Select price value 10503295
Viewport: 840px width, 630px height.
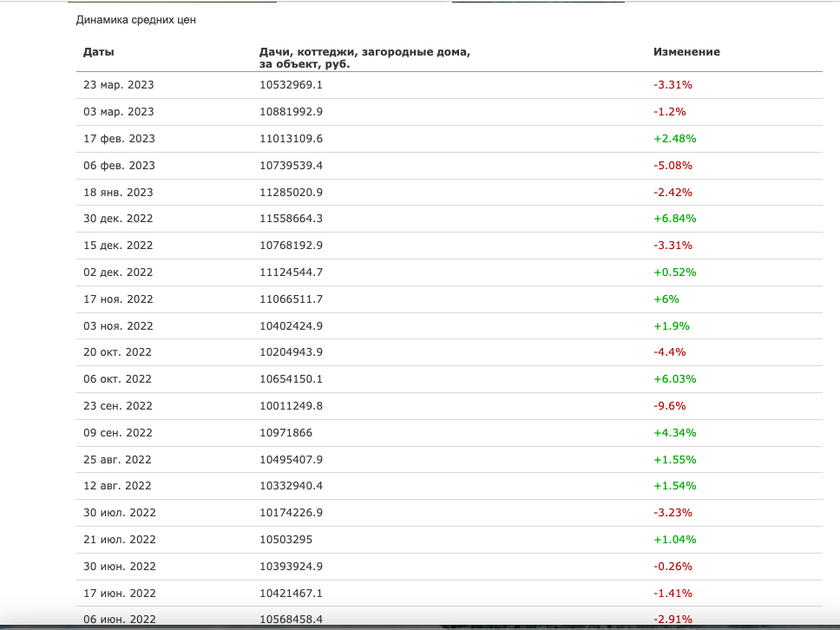(285, 539)
